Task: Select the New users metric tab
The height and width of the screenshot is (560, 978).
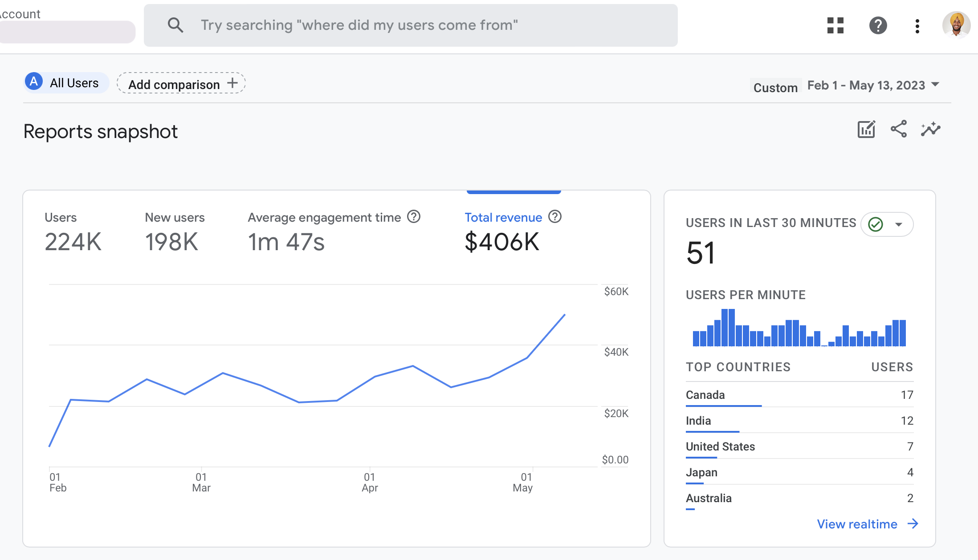Action: 175,232
